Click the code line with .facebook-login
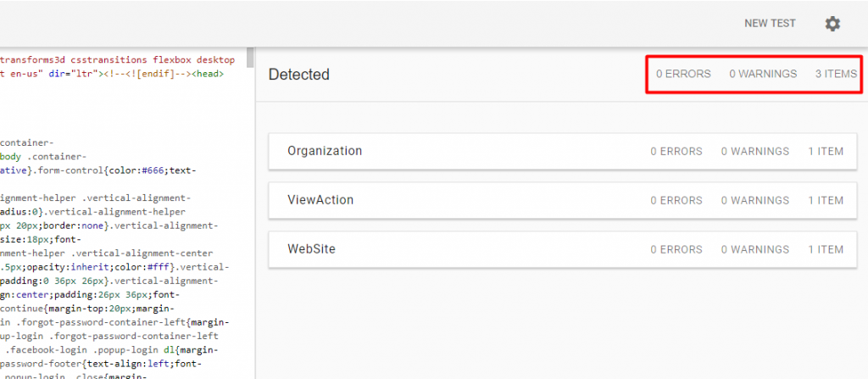The width and height of the screenshot is (868, 379). (109, 350)
